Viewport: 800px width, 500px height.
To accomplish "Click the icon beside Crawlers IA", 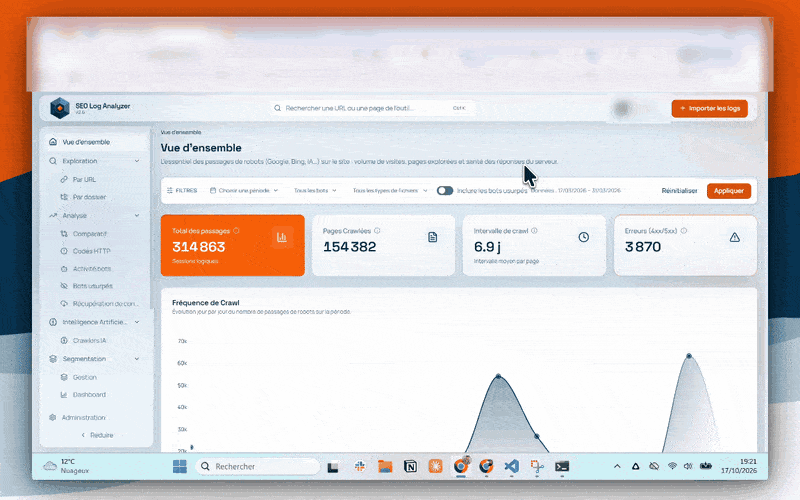I will pos(64,340).
